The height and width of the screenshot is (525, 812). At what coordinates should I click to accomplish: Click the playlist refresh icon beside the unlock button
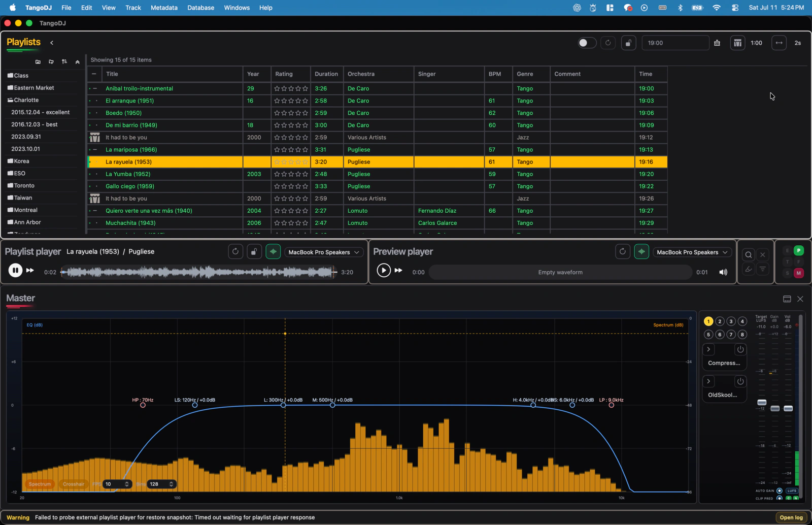point(608,43)
